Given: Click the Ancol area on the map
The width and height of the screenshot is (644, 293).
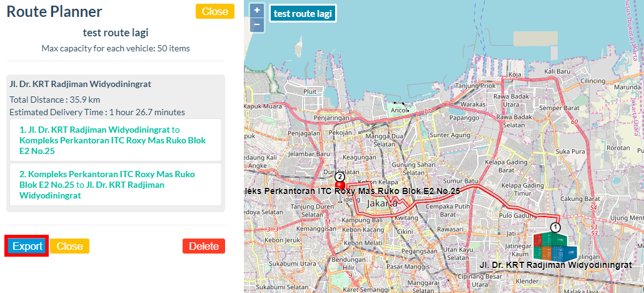Looking at the screenshot, I should click(x=398, y=110).
